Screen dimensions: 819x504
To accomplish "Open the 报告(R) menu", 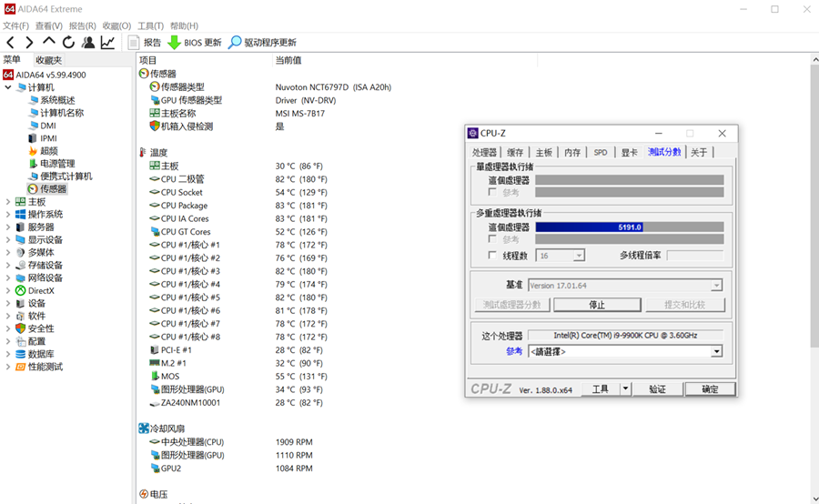I will click(x=83, y=25).
